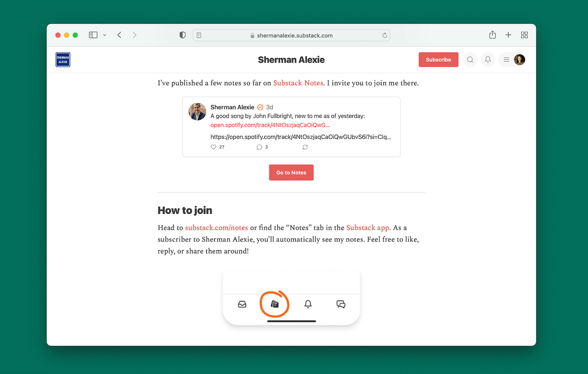Image resolution: width=588 pixels, height=374 pixels.
Task: Expand the sidebar options chevron in Safari
Action: point(105,35)
